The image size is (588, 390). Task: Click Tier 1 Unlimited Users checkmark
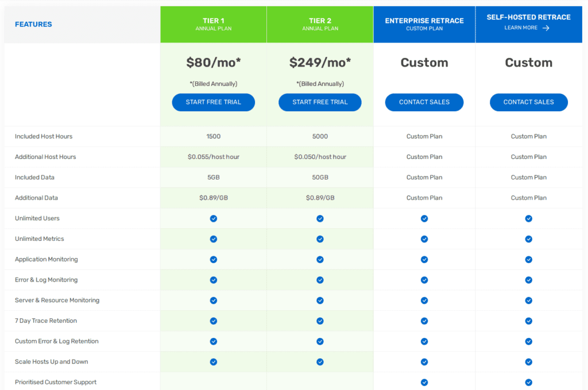[214, 219]
